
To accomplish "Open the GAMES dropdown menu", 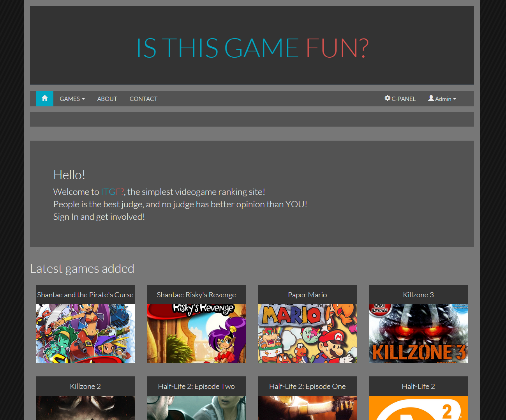I will click(x=72, y=99).
